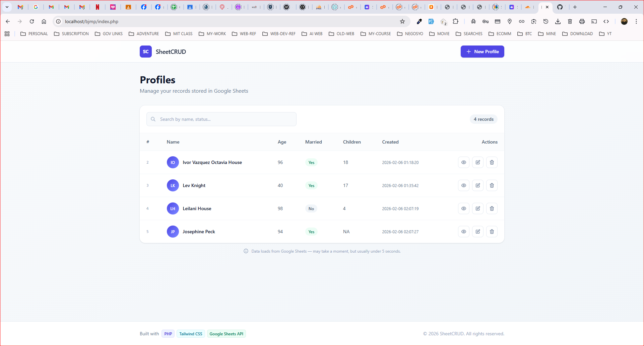Edit Josephine Peck's profile
The height and width of the screenshot is (346, 644).
477,232
